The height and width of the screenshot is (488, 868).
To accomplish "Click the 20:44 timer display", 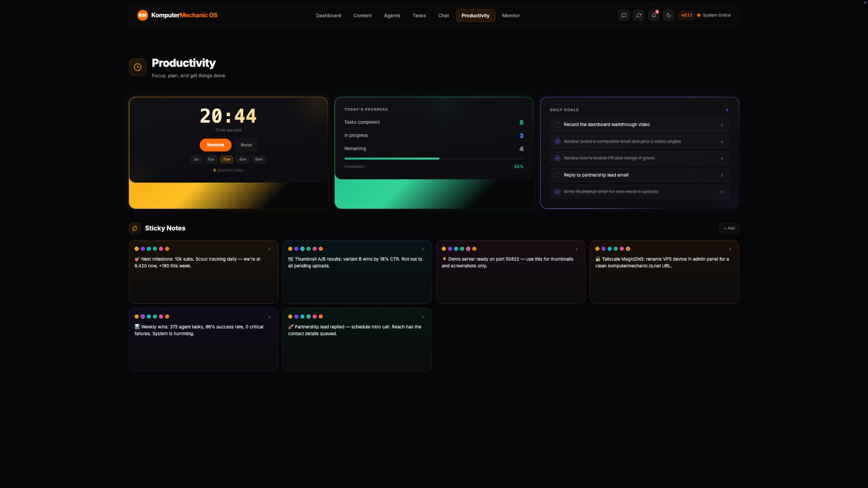I will coord(228,116).
